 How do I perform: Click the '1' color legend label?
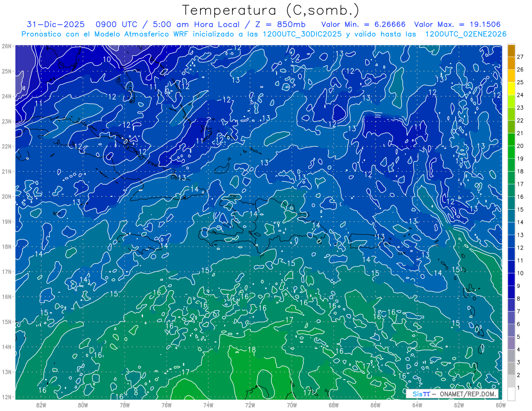click(x=518, y=388)
